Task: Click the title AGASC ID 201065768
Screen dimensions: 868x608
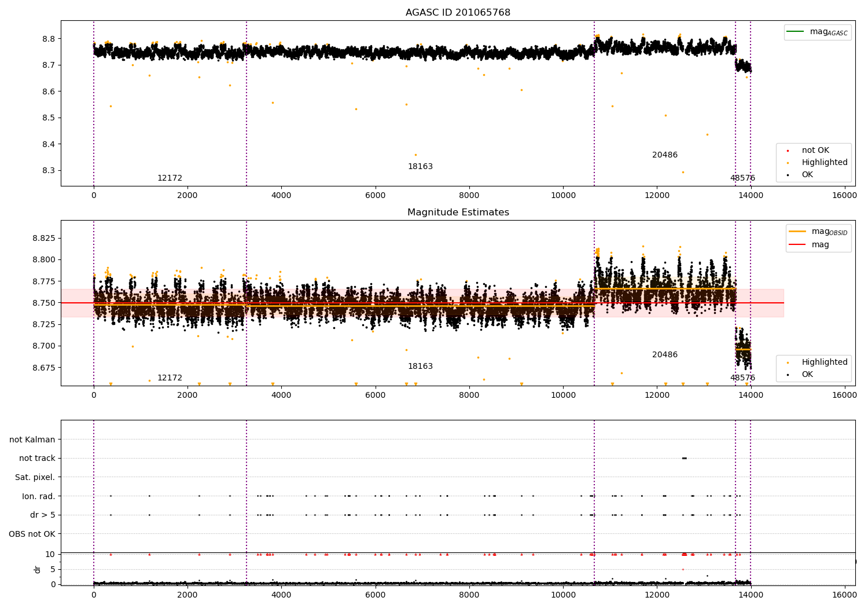Action: (458, 12)
